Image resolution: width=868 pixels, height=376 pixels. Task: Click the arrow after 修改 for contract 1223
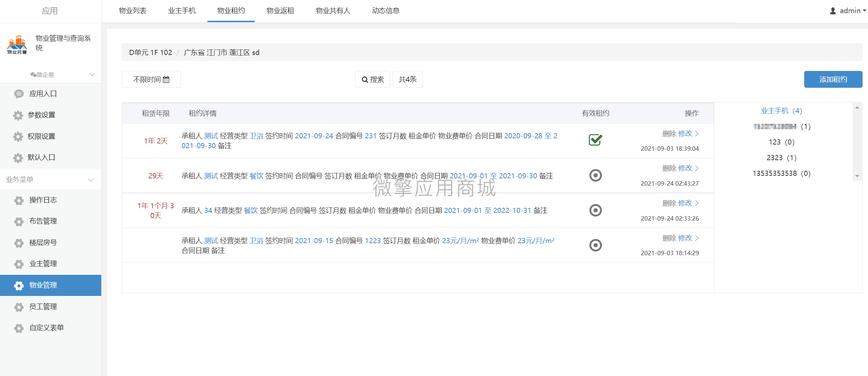(x=697, y=238)
